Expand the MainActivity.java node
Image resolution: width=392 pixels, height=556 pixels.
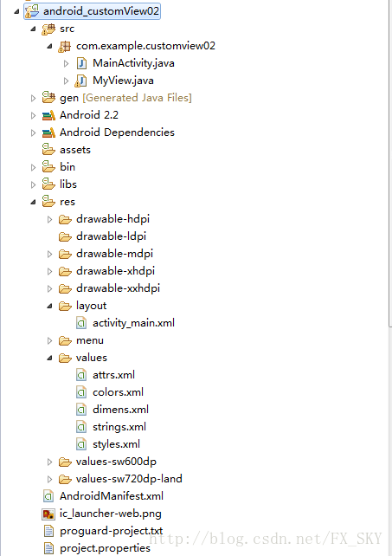tap(67, 63)
